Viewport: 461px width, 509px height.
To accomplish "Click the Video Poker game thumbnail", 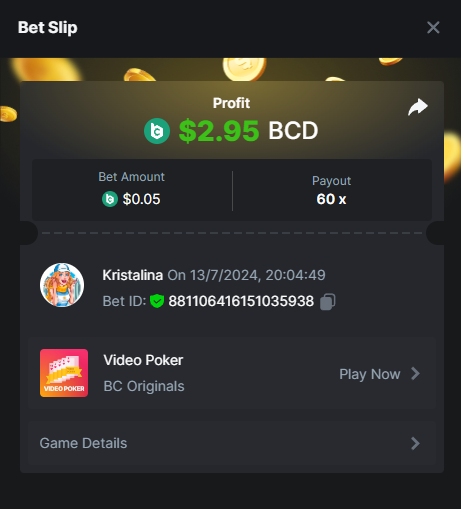I will pyautogui.click(x=64, y=373).
